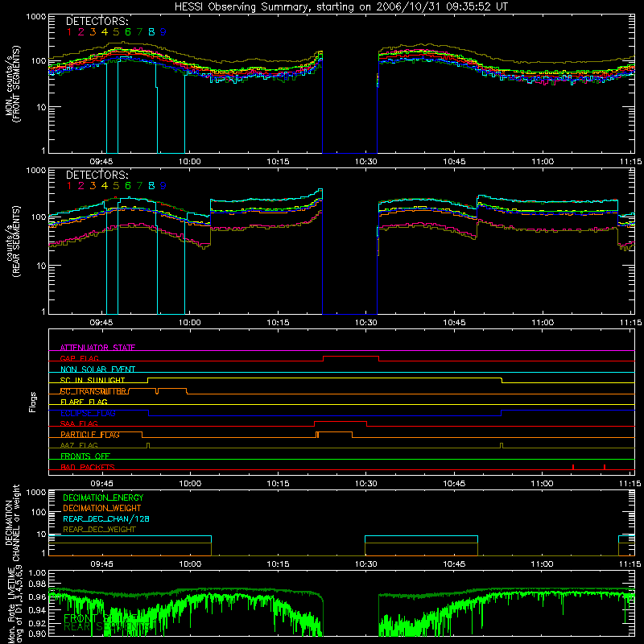Click the NON_SOLAR_EVENT flag label
The width and height of the screenshot is (644, 644).
[97, 369]
